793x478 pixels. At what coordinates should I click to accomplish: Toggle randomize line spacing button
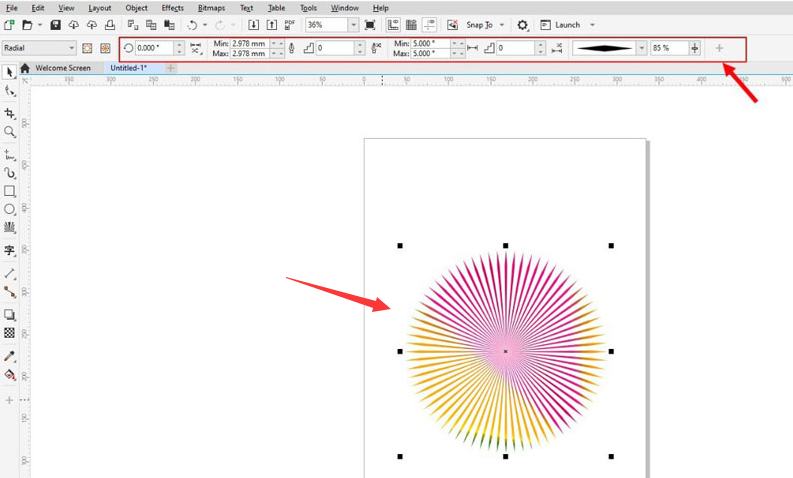tap(557, 48)
